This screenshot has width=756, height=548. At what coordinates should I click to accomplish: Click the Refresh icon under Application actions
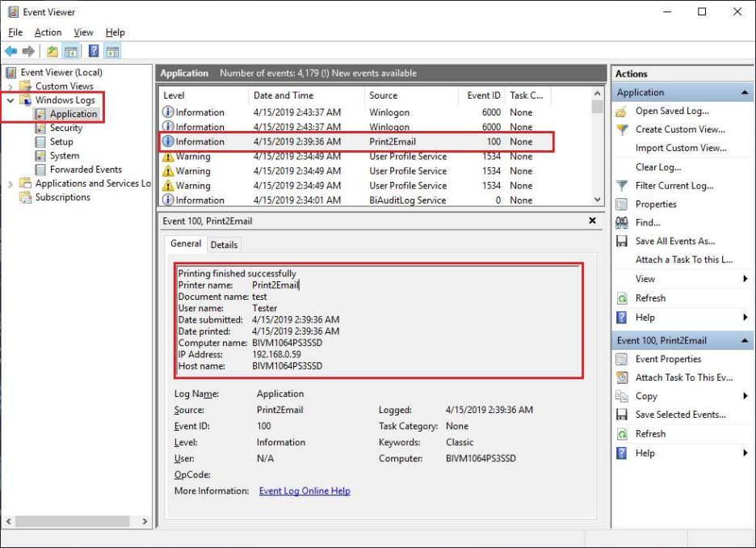(622, 298)
